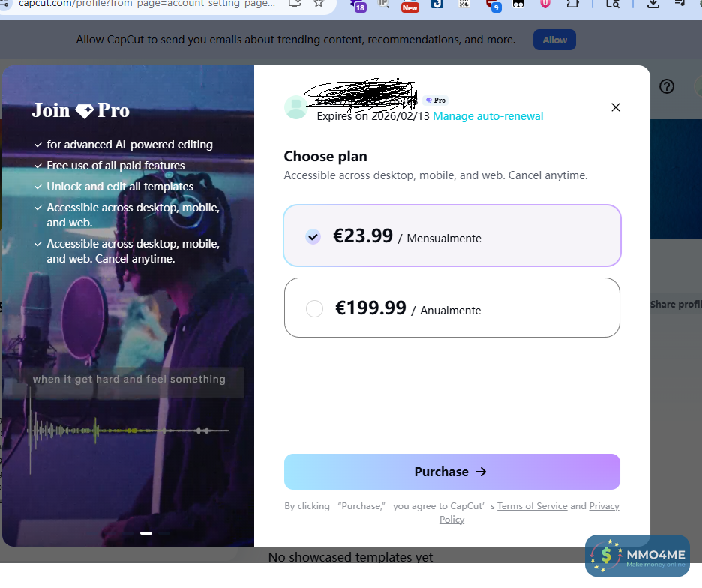Click the media control playlist icon
The height and width of the screenshot is (588, 702).
click(x=679, y=4)
